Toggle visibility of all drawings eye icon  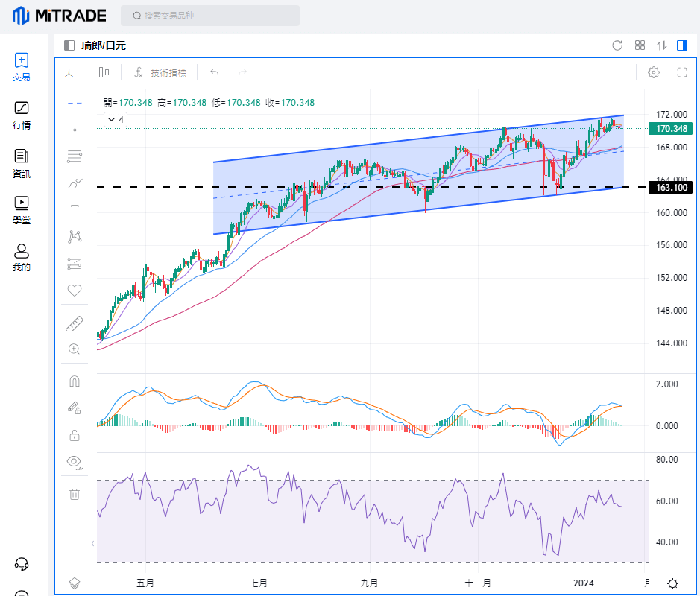click(75, 461)
